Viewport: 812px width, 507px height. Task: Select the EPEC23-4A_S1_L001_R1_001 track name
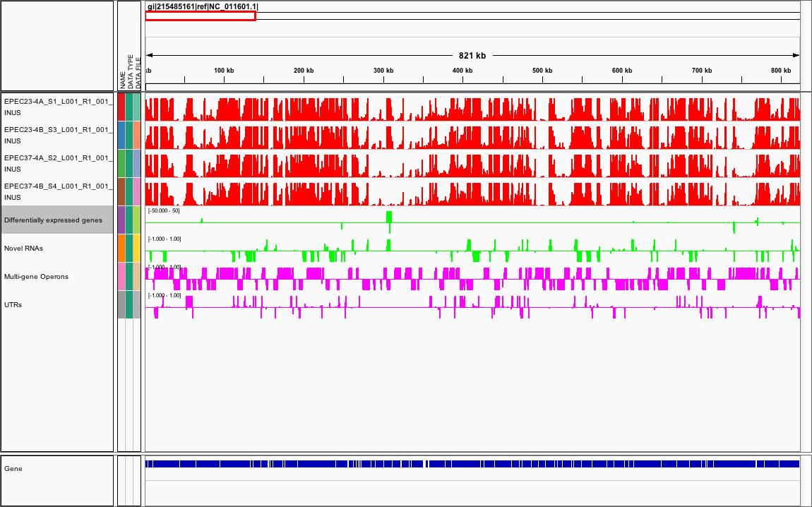(57, 107)
